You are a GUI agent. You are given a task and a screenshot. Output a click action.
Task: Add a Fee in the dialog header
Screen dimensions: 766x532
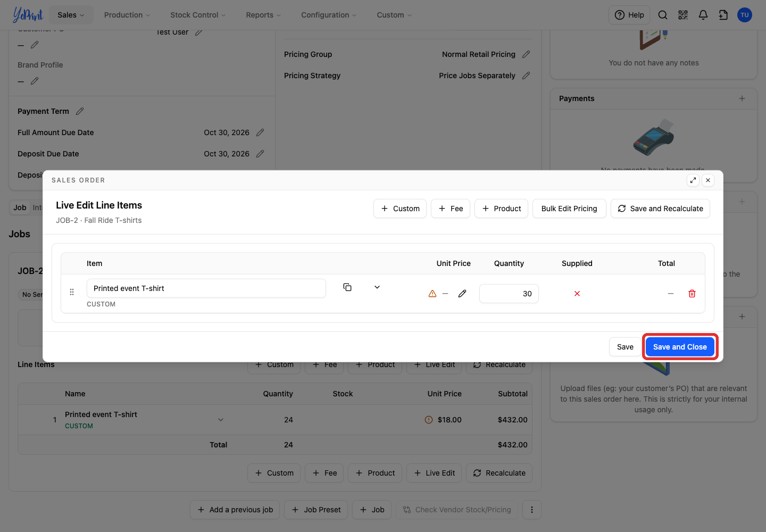point(451,209)
